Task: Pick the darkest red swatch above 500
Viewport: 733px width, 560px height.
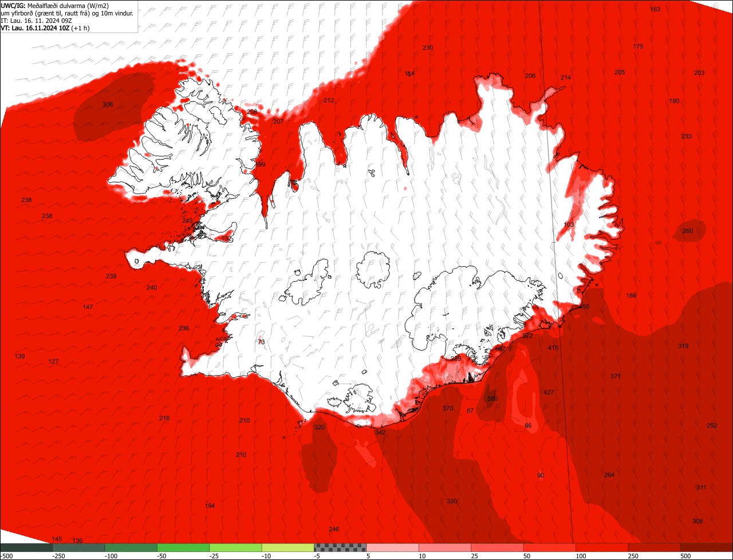Action: coord(707,547)
